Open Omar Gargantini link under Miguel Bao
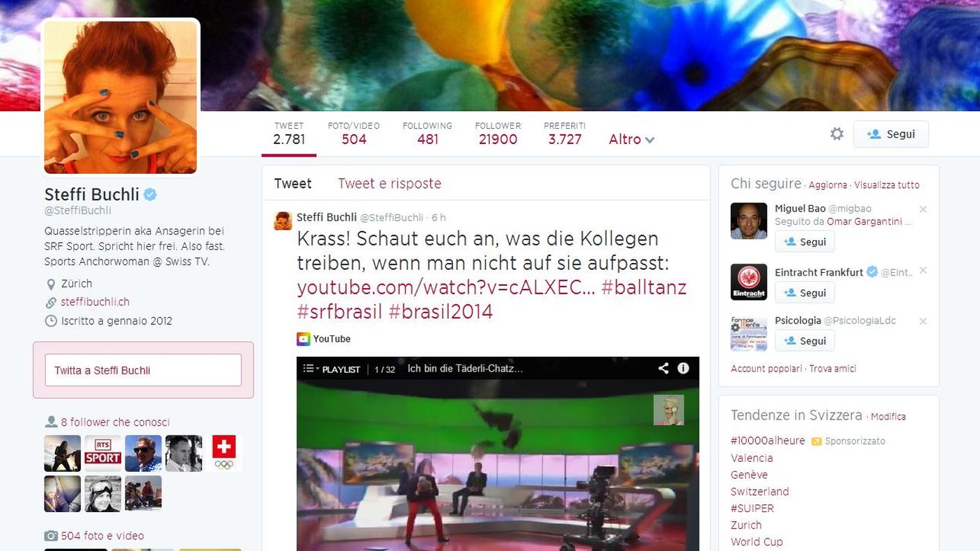The image size is (980, 551). tap(864, 221)
